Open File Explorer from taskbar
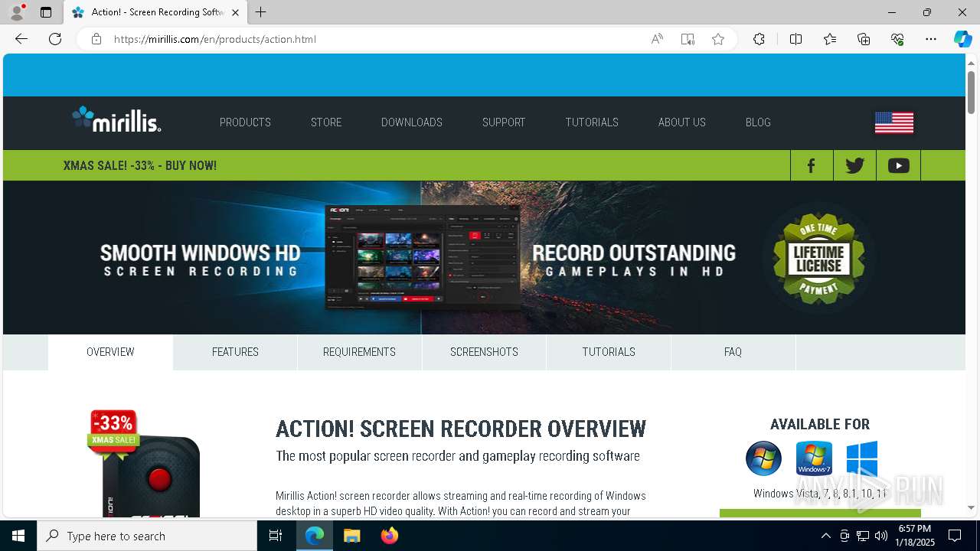 click(351, 536)
